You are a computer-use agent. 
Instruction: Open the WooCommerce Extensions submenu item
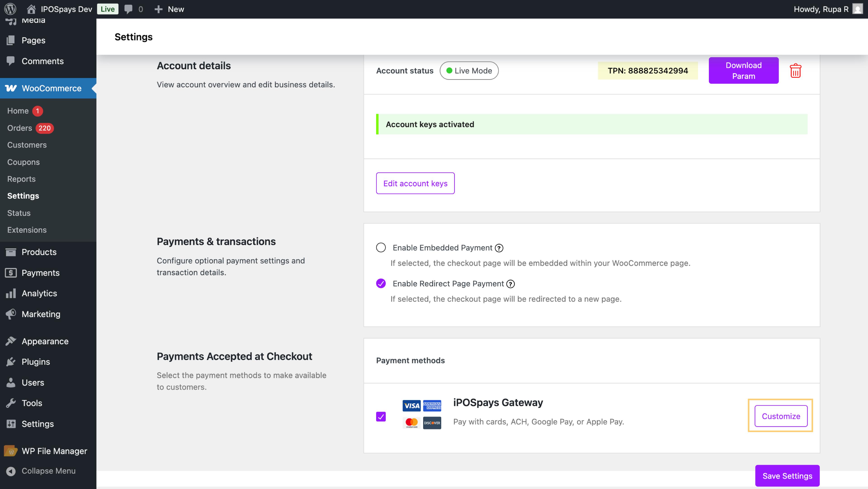click(27, 230)
